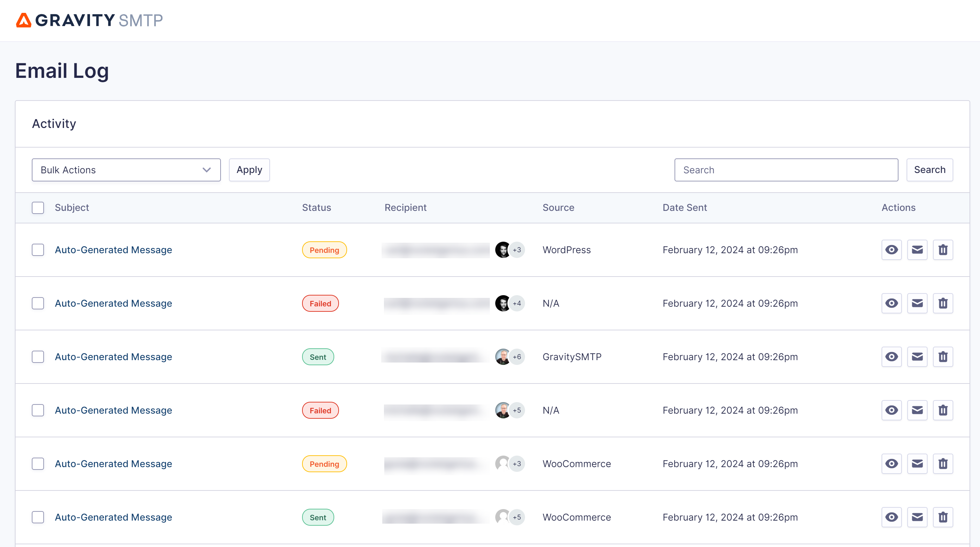The width and height of the screenshot is (980, 547).
Task: View the pending WooCommerce email
Action: [891, 464]
